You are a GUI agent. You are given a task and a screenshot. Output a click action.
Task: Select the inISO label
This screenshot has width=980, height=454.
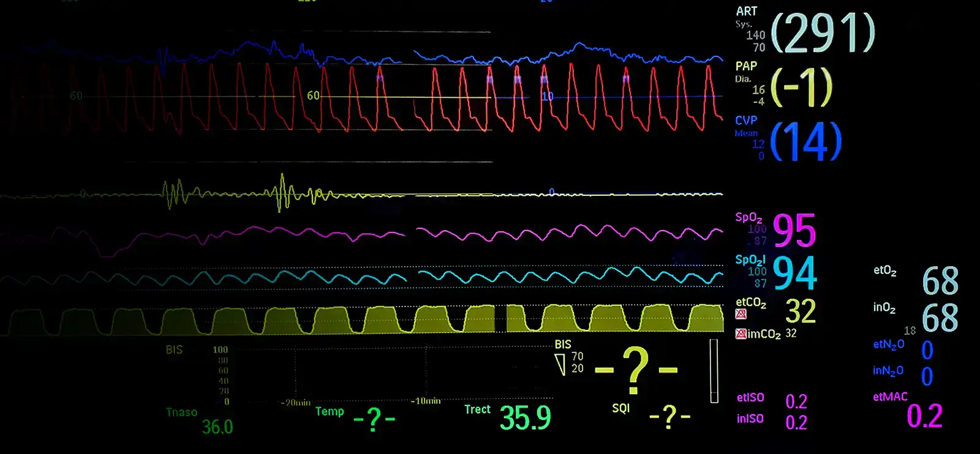pos(750,419)
